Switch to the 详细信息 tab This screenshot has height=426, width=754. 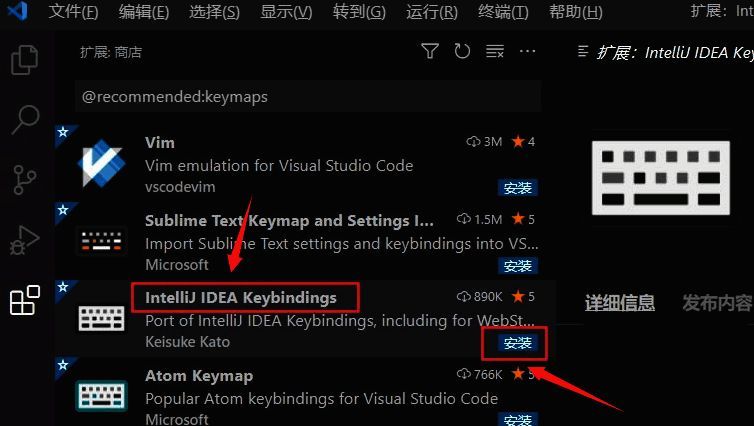(620, 303)
